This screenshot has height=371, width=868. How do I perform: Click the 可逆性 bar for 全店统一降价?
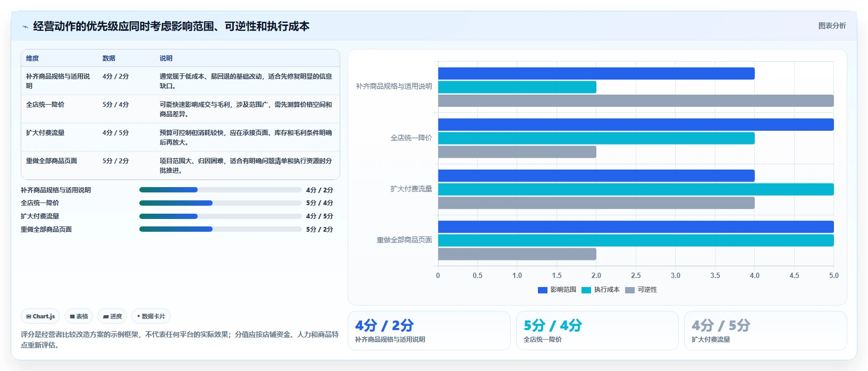click(x=517, y=152)
